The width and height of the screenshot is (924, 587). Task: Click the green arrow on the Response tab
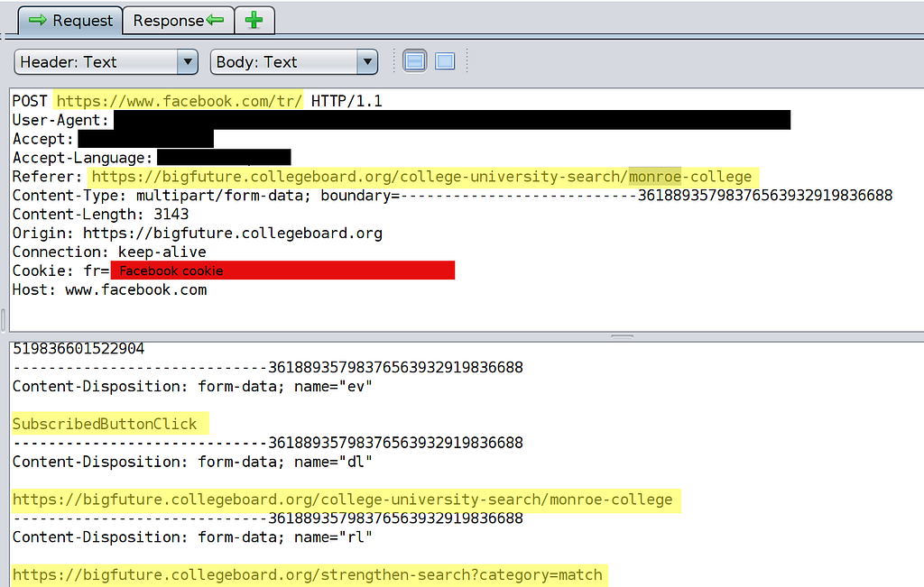coord(215,21)
